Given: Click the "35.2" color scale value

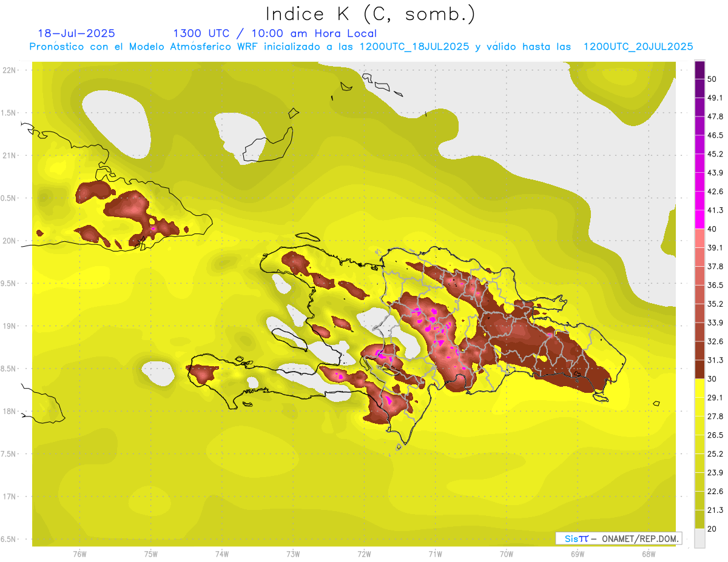Looking at the screenshot, I should pyautogui.click(x=715, y=304).
